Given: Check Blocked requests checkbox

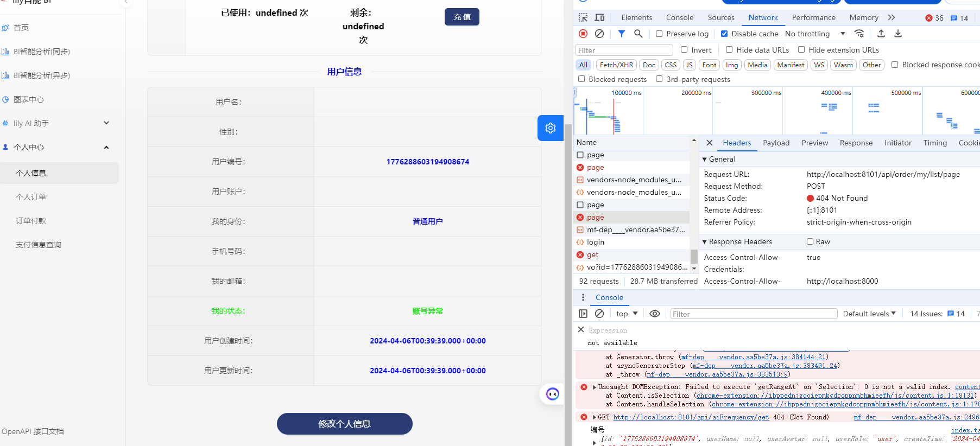Looking at the screenshot, I should coord(581,79).
